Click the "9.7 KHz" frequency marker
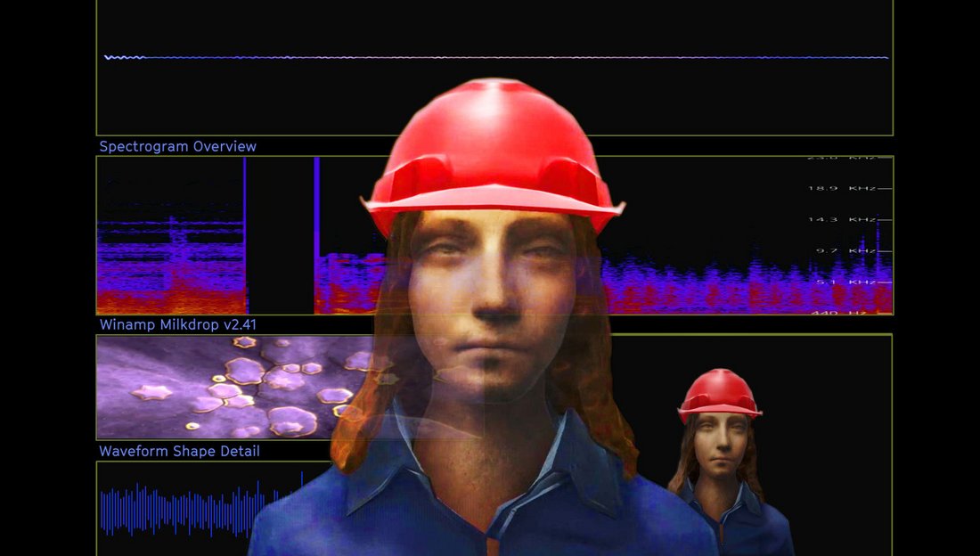 (x=845, y=250)
